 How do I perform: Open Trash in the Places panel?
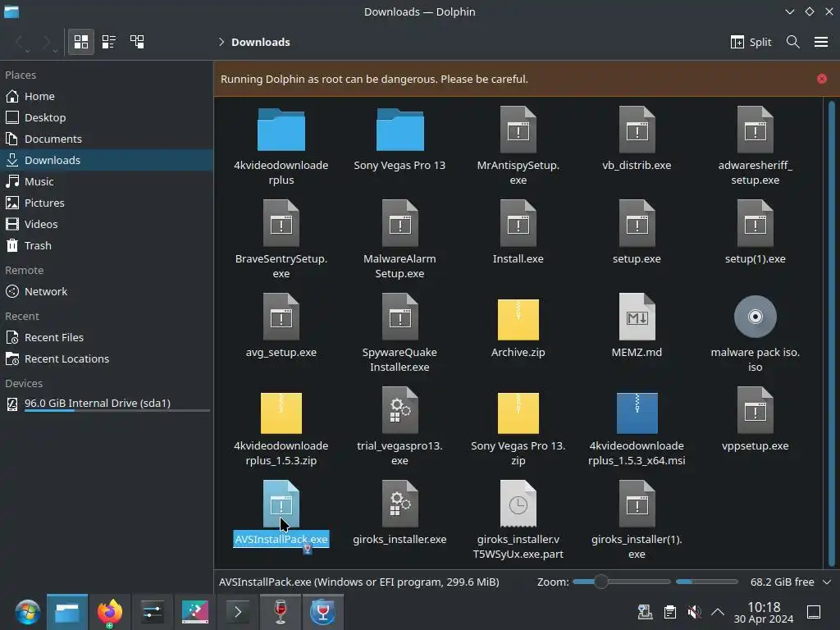tap(106, 245)
